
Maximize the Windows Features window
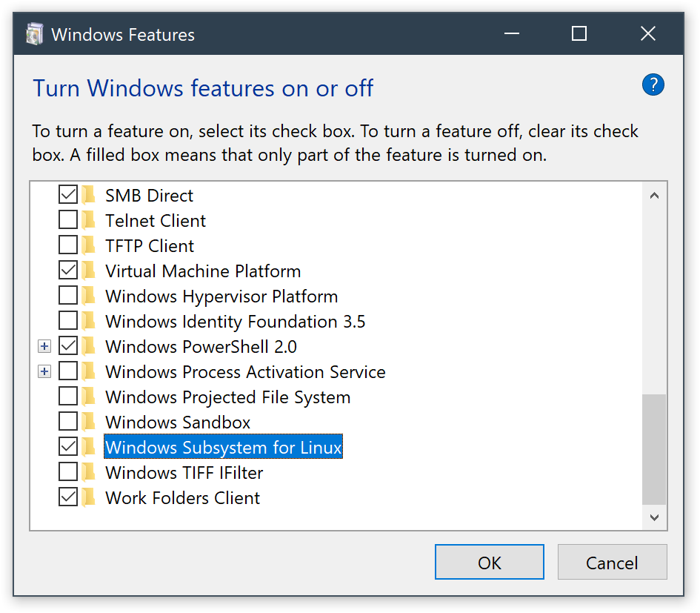[579, 33]
